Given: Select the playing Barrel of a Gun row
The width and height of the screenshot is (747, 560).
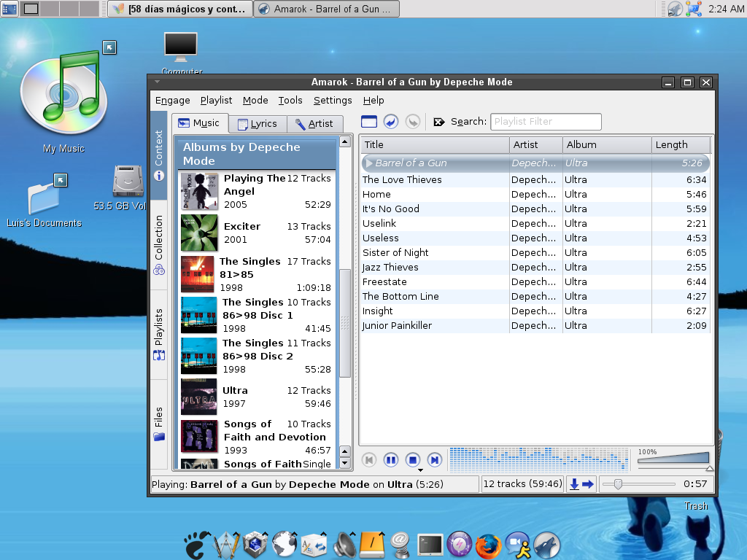Looking at the screenshot, I should tap(535, 163).
